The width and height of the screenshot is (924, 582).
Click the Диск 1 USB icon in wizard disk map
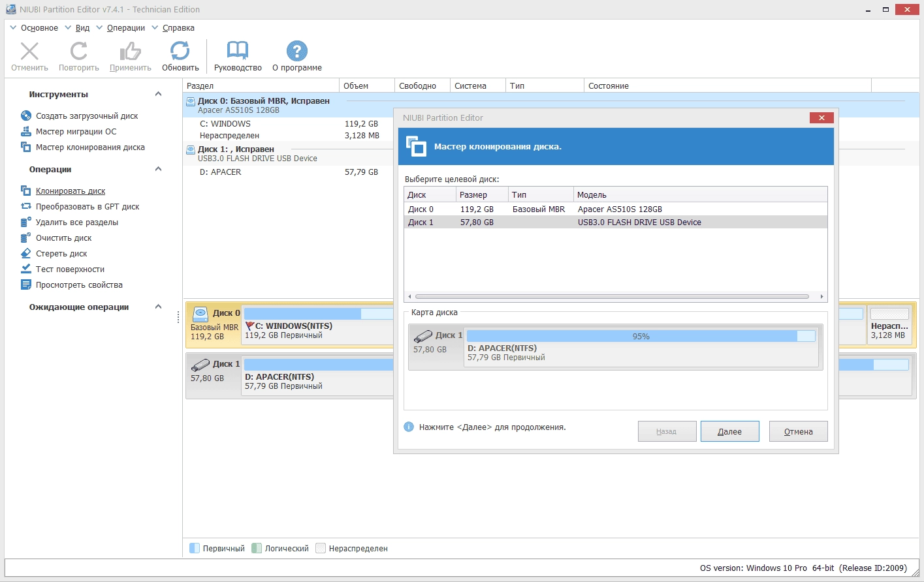[x=423, y=335]
